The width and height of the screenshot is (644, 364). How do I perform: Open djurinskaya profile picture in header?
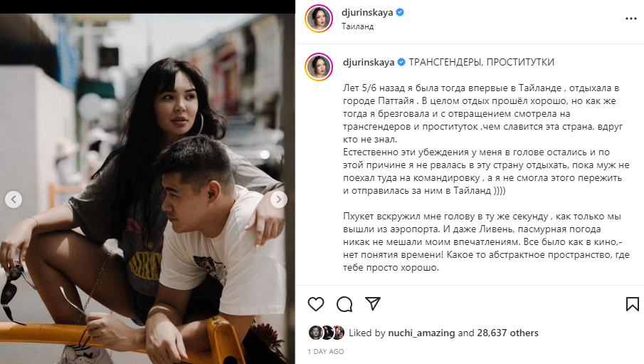tap(319, 19)
